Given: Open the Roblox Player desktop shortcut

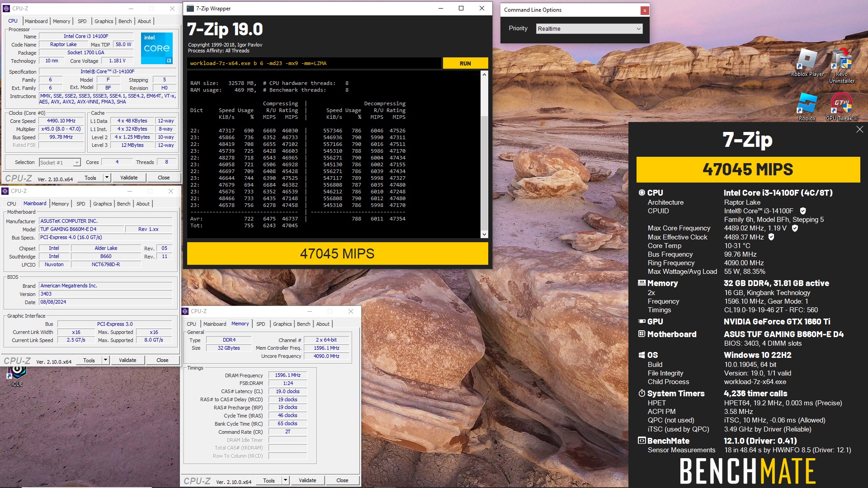Looking at the screenshot, I should (x=807, y=62).
